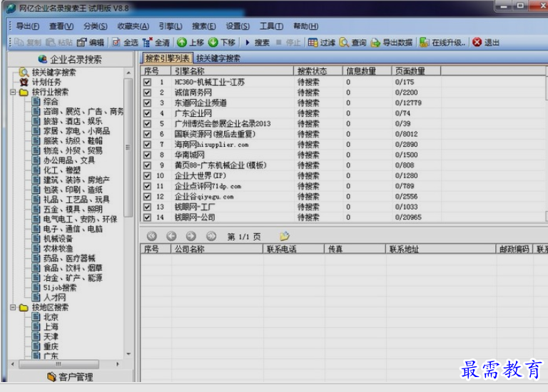
Task: Click the Filter (过滤) toolbar icon
Action: pyautogui.click(x=313, y=43)
